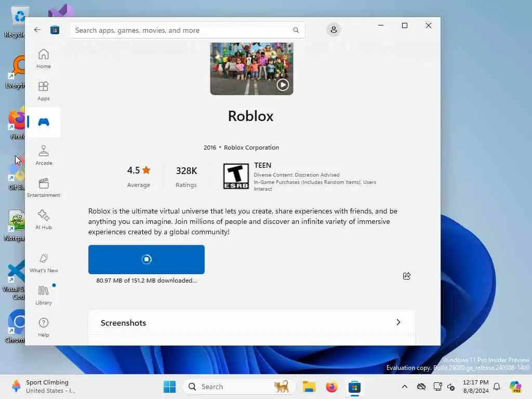Share the Roblox app page
532x399 pixels.
click(x=407, y=276)
